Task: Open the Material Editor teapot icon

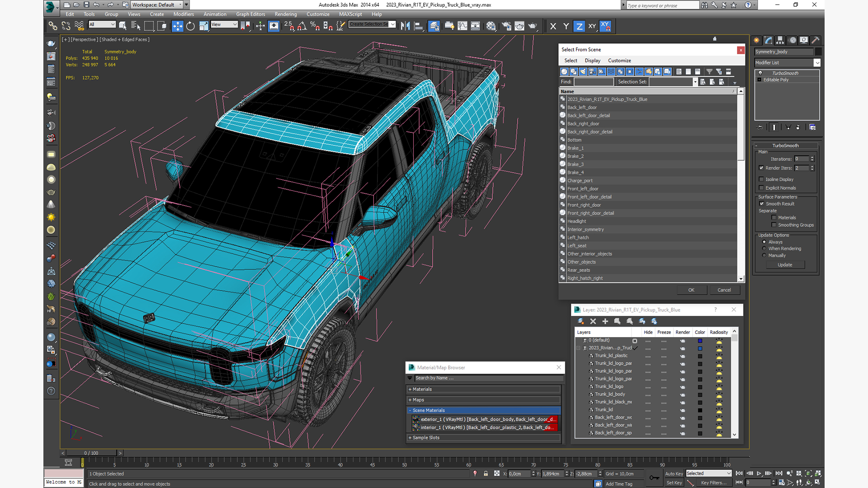Action: (491, 26)
